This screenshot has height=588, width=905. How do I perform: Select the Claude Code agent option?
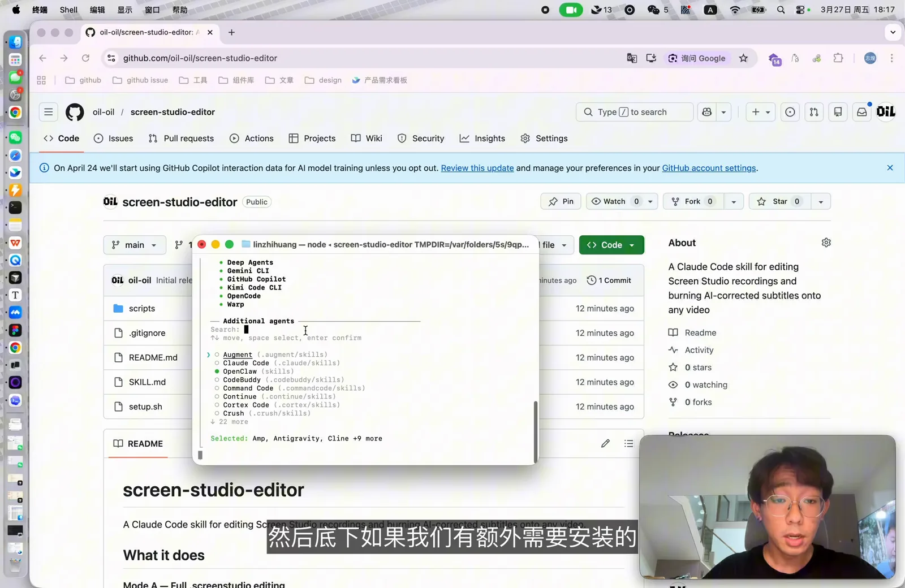click(217, 364)
